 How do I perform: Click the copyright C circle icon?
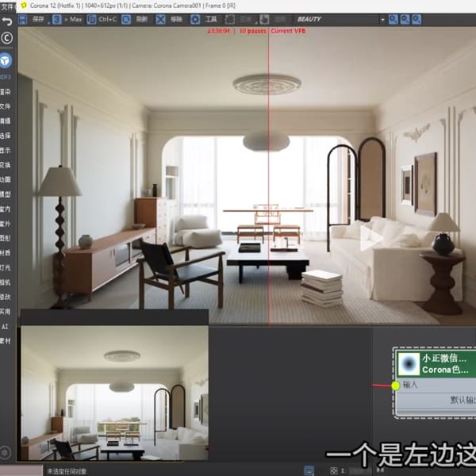click(x=7, y=38)
